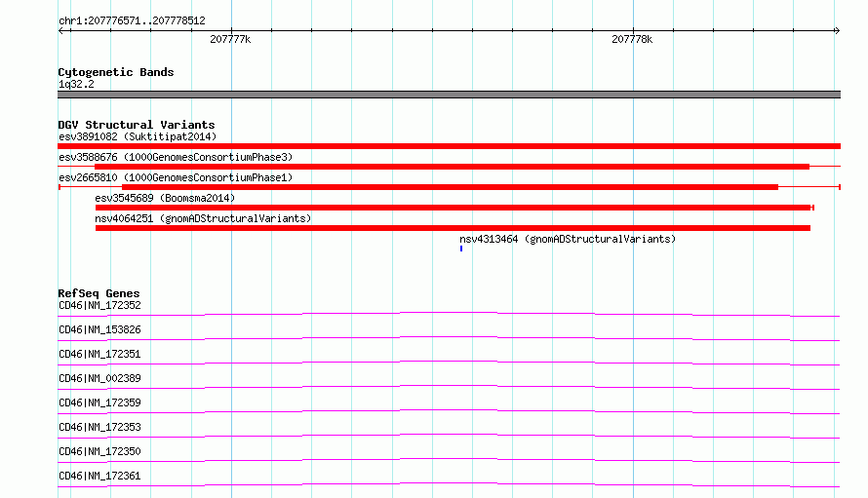Open CD46|NM_172353 transcript label
The height and width of the screenshot is (498, 868).
point(99,427)
